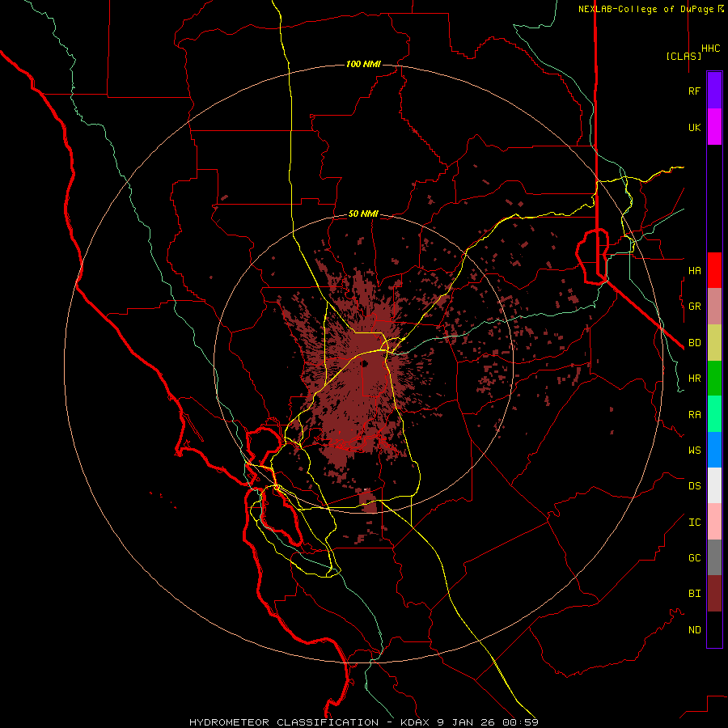Click the GC legend label
Image resolution: width=728 pixels, height=728 pixels.
coord(694,558)
